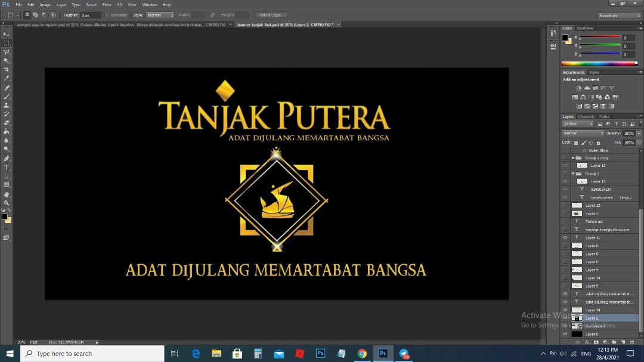Open the layer blend mode dropdown
Viewport: 644px width, 362px height.
click(583, 133)
